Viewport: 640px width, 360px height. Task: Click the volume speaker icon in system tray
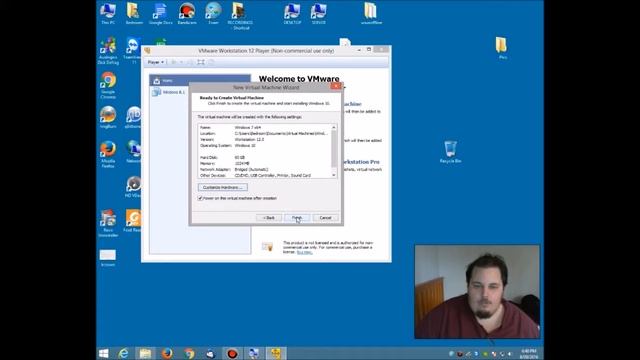tap(509, 354)
